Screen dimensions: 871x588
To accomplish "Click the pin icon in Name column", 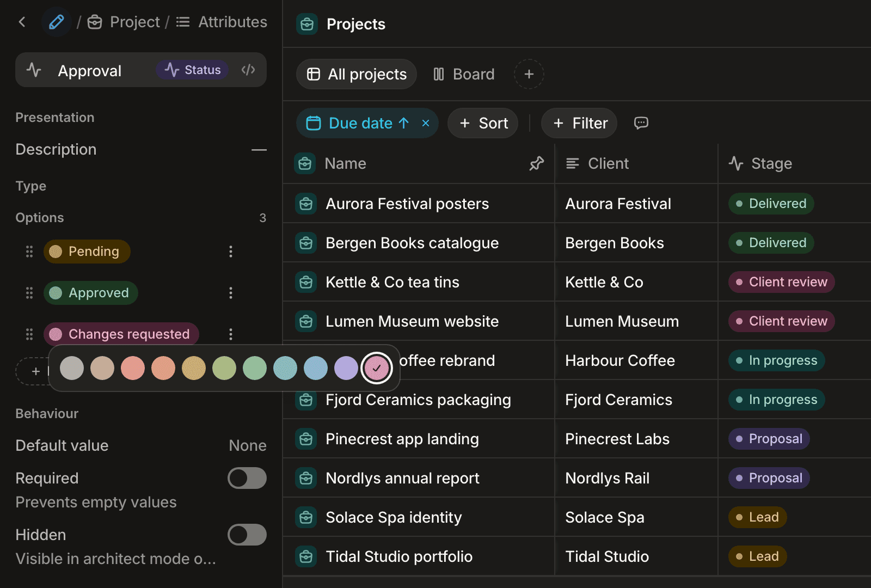I will pos(537,163).
